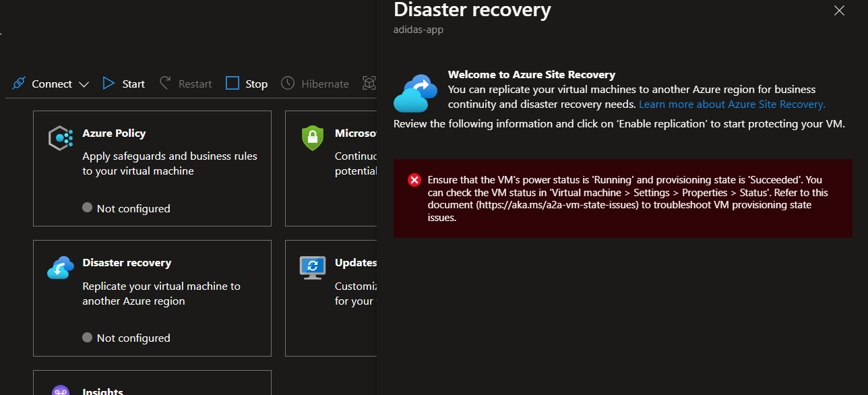868x395 pixels.
Task: Stop the virtual machine
Action: point(247,83)
